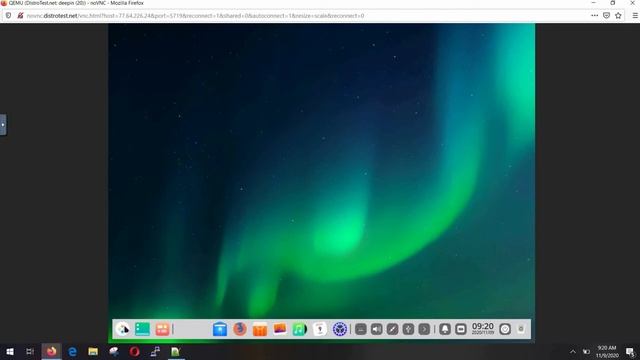Click the insecure connection lock icon
The image size is (640, 360).
(x=20, y=16)
